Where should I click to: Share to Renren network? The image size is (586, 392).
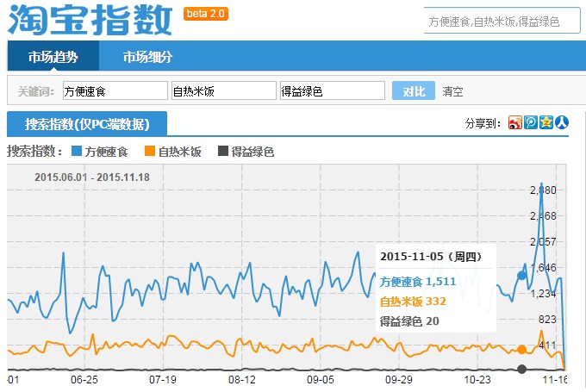pos(561,123)
